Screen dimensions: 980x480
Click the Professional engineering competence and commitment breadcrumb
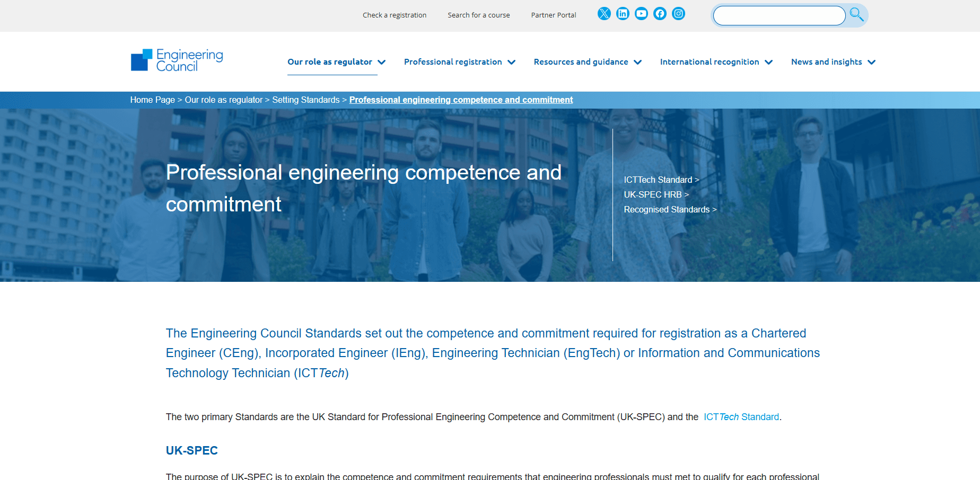click(461, 100)
